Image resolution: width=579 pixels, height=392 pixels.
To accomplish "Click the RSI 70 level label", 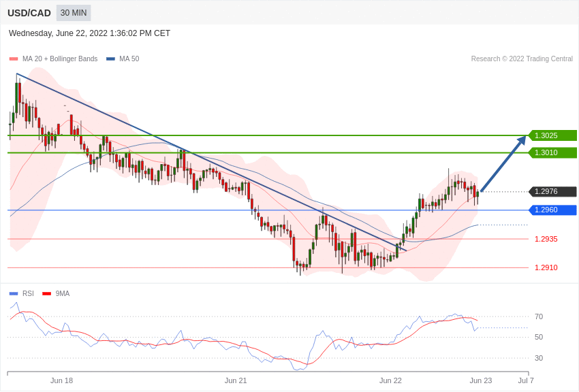I will [x=539, y=316].
